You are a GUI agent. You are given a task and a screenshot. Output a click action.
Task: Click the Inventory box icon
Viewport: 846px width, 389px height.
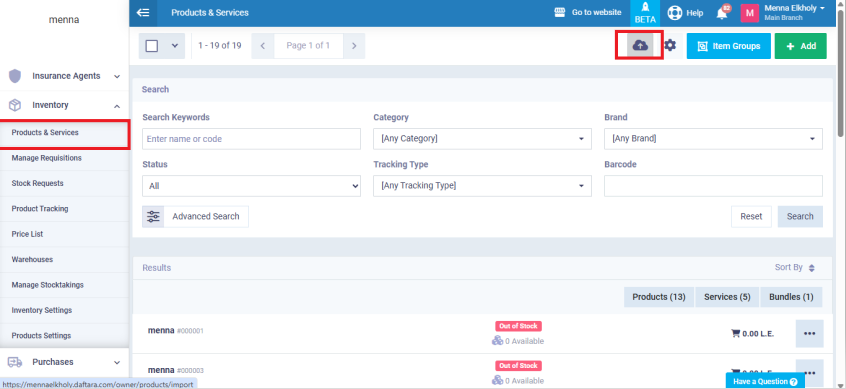click(15, 105)
